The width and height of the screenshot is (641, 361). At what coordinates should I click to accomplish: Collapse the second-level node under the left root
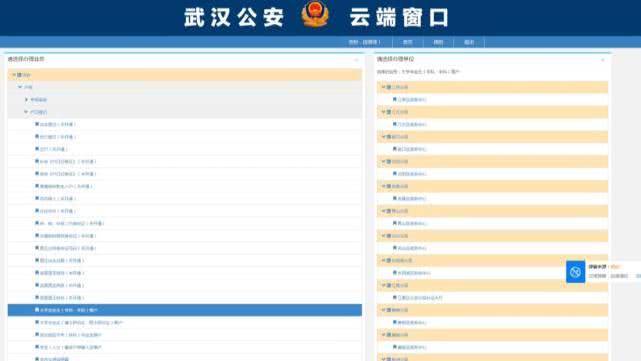[x=20, y=87]
